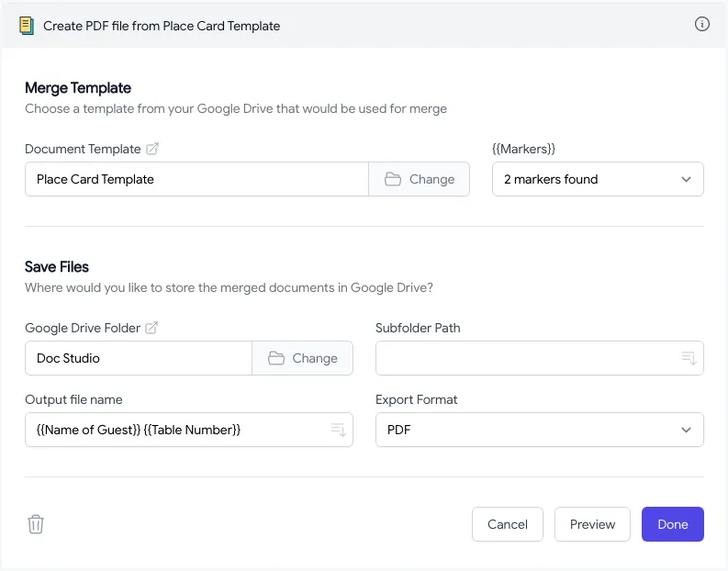
Task: Expand the 2 markers found dropdown
Action: tap(598, 179)
